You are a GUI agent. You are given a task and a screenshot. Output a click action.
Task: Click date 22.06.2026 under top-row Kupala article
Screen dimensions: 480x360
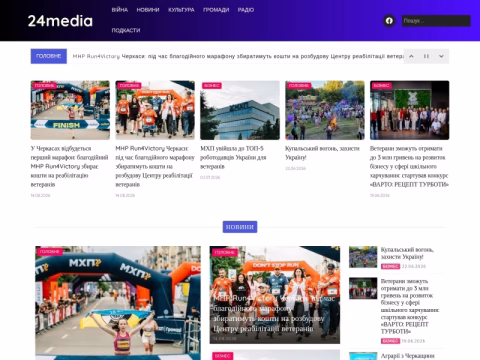pyautogui.click(x=295, y=168)
